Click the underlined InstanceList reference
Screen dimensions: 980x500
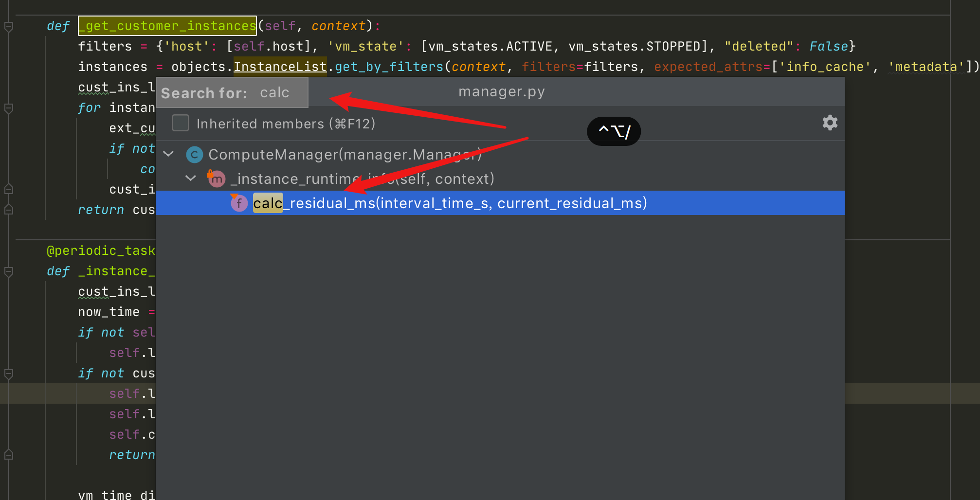pyautogui.click(x=280, y=67)
